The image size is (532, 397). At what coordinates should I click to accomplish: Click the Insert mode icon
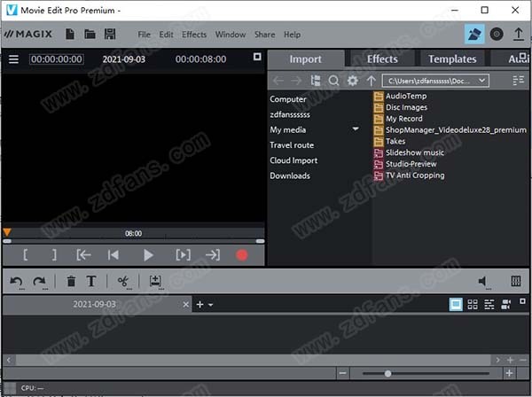156,282
